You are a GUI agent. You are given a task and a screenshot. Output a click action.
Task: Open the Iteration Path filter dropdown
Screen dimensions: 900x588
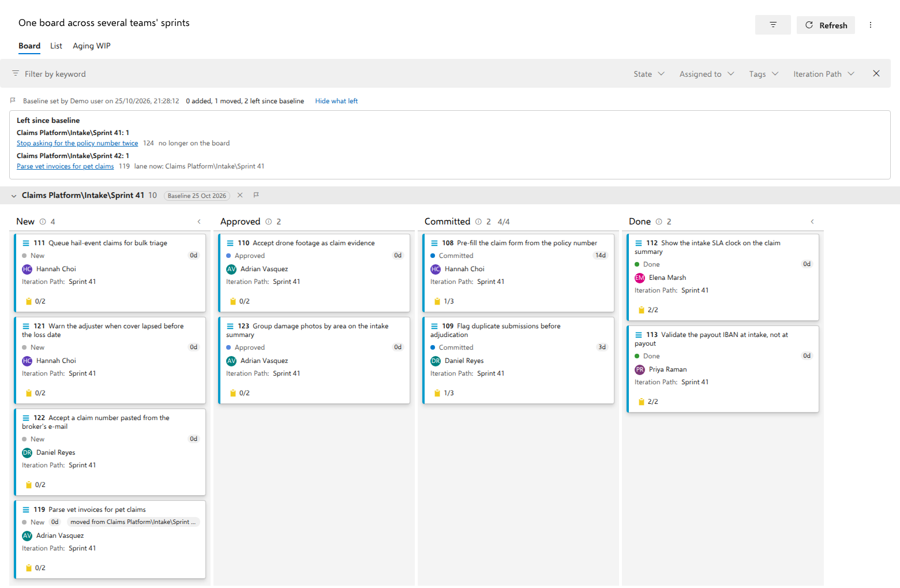[824, 74]
